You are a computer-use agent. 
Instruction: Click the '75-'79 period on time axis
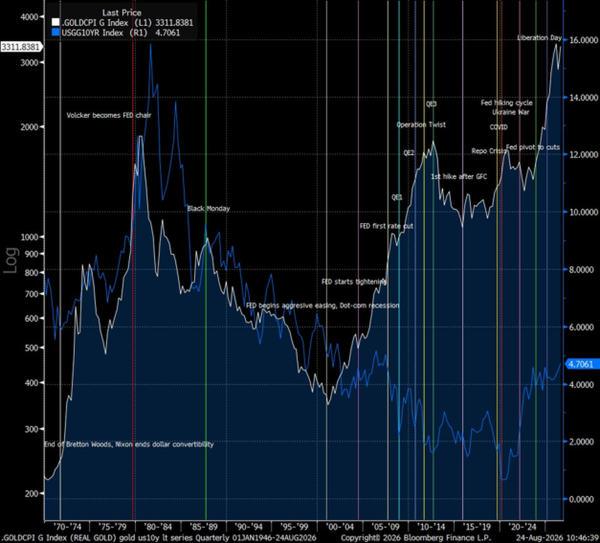point(112,527)
